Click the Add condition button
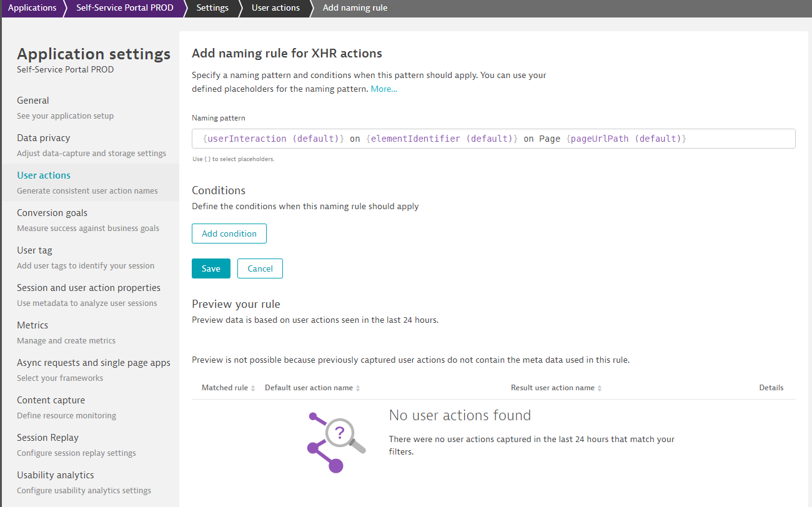812x507 pixels. tap(229, 234)
